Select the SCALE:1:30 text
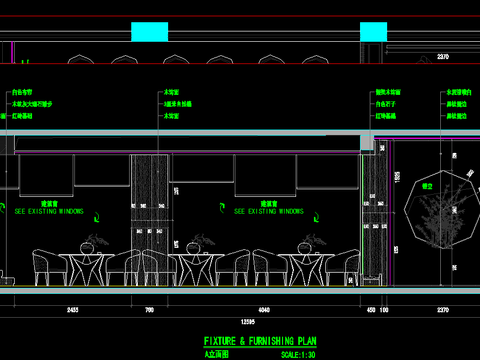480x360 pixels. pyautogui.click(x=298, y=355)
